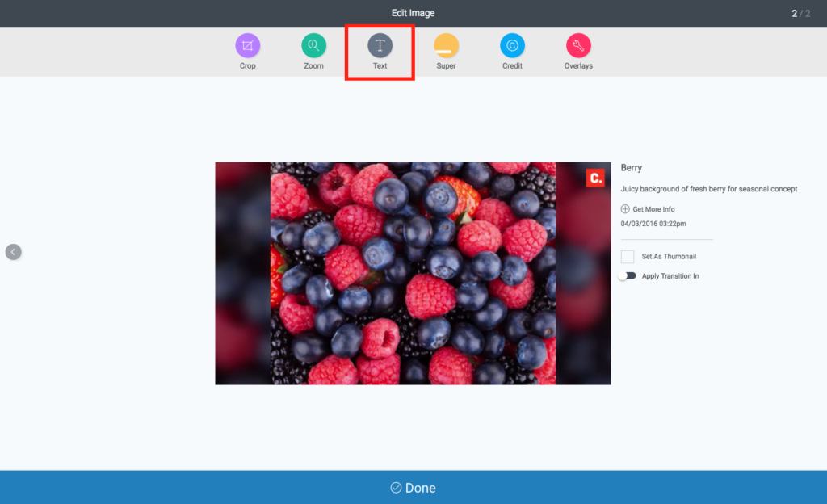The width and height of the screenshot is (827, 504).
Task: Toggle the Apply Transition In switch
Action: tap(628, 276)
